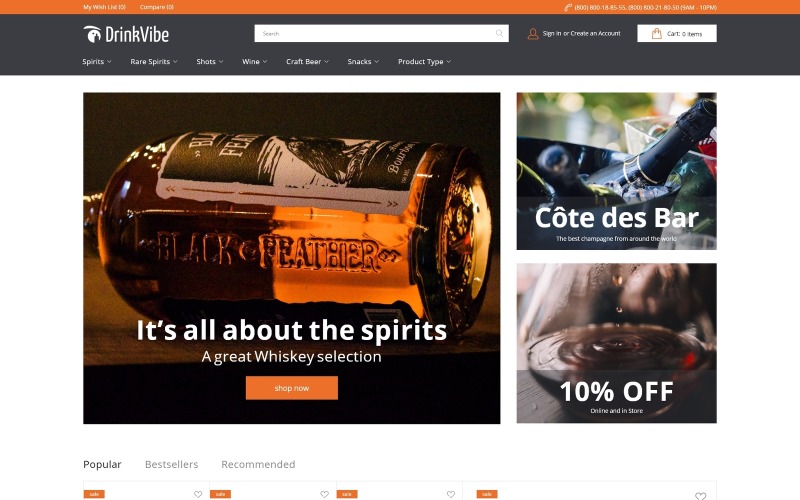The height and width of the screenshot is (500, 800).
Task: Expand the Product Type dropdown
Action: (x=424, y=62)
